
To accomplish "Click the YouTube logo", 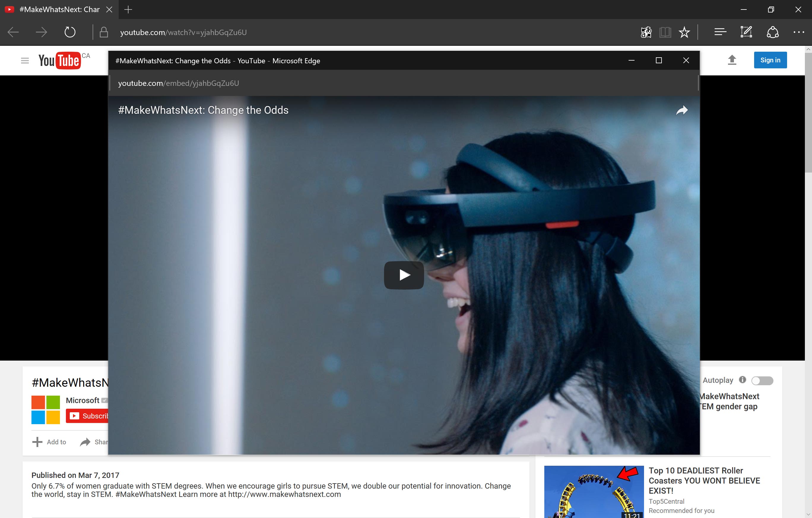I will click(60, 60).
